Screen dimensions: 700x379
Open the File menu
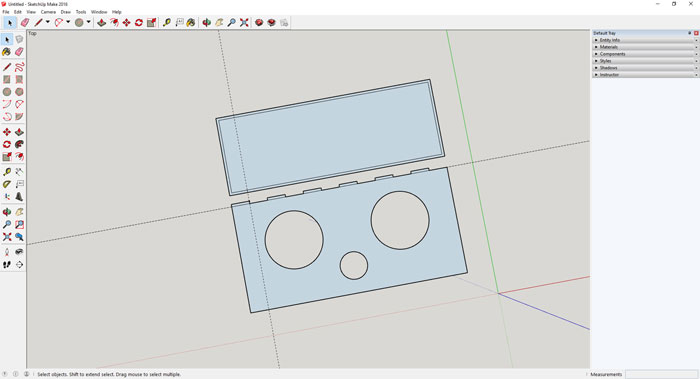pyautogui.click(x=6, y=12)
